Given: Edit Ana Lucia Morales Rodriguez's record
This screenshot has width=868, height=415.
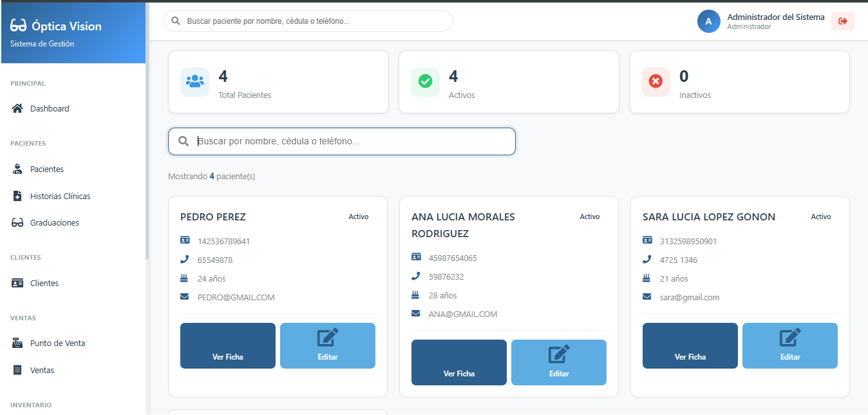Looking at the screenshot, I should click(559, 363).
